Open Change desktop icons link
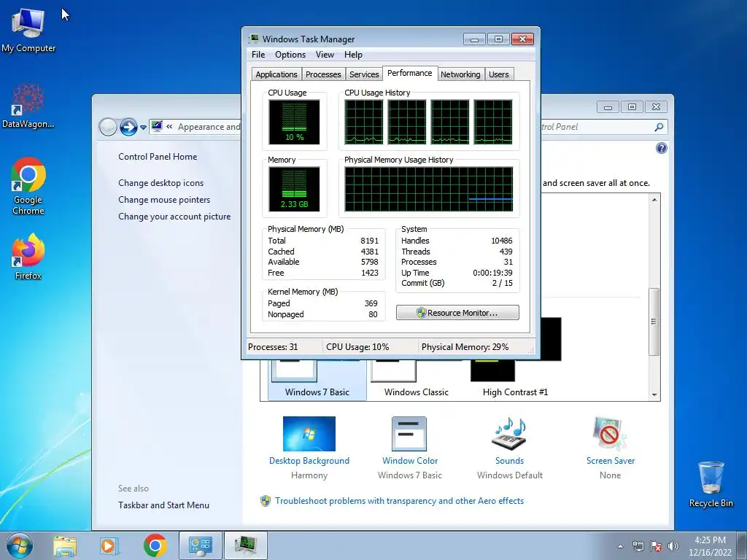Image resolution: width=747 pixels, height=560 pixels. click(161, 183)
